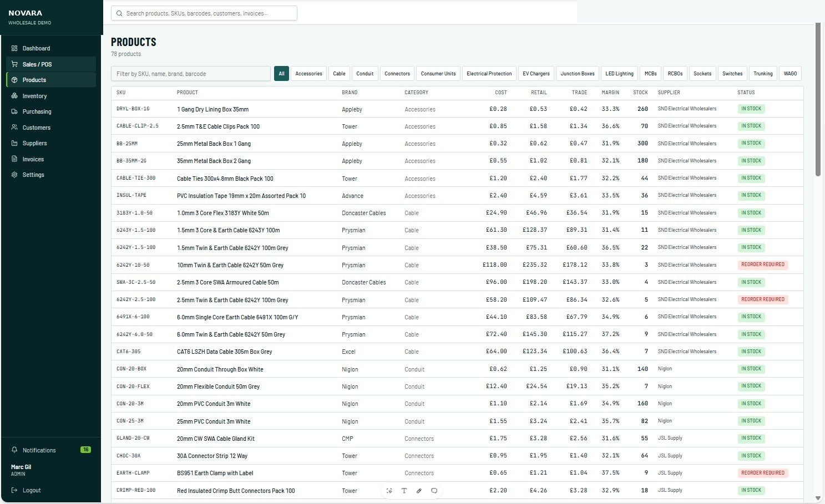Open product row DRYL-BOX-1G
825x504 pixels.
[457, 109]
